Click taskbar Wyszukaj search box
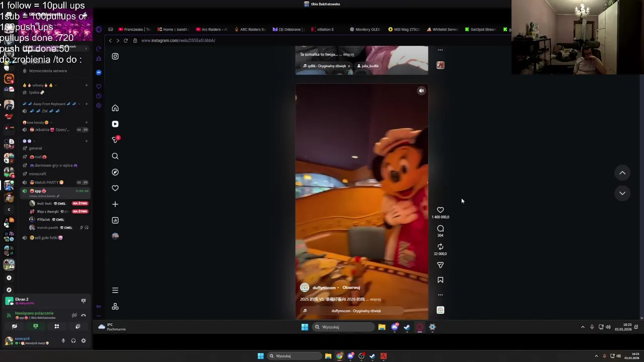644x362 pixels. click(294, 356)
